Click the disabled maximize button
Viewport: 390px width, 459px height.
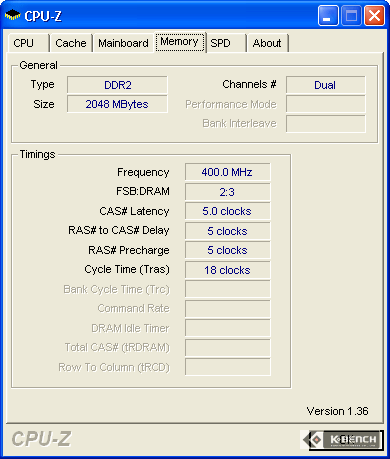tap(351, 15)
